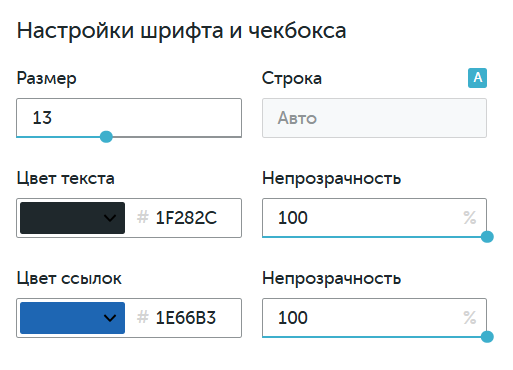Image resolution: width=513 pixels, height=370 pixels.
Task: Open the blue link color swatch
Action: [72, 318]
